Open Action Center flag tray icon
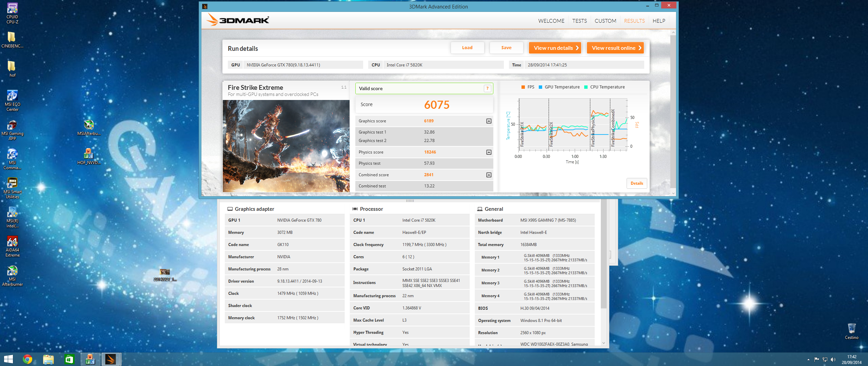The height and width of the screenshot is (366, 868). 816,360
